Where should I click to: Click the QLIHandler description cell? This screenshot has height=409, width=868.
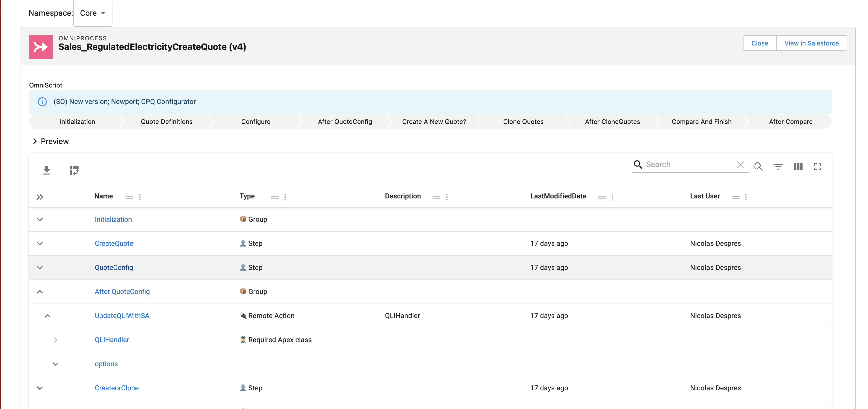tap(402, 316)
